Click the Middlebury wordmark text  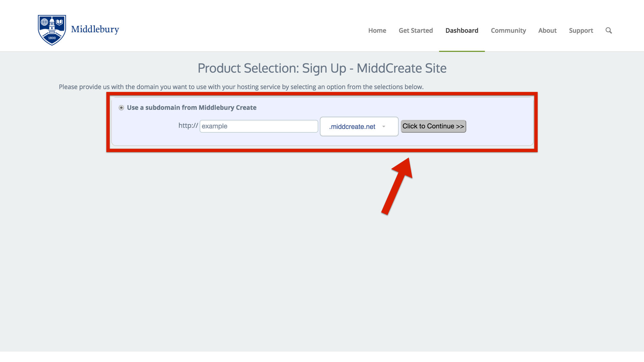(95, 29)
